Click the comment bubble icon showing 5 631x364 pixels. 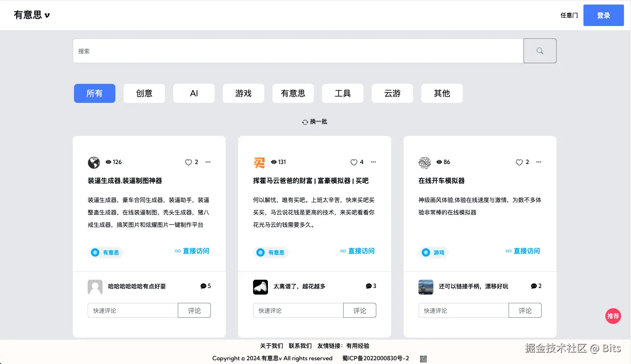point(203,286)
